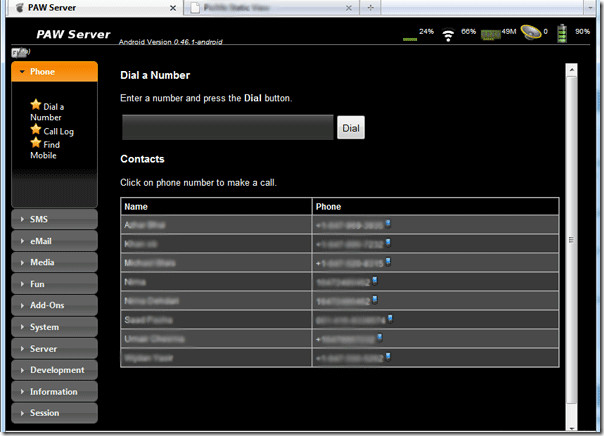Image resolution: width=604 pixels, height=436 pixels.
Task: Open the Call Log link
Action: tap(59, 131)
